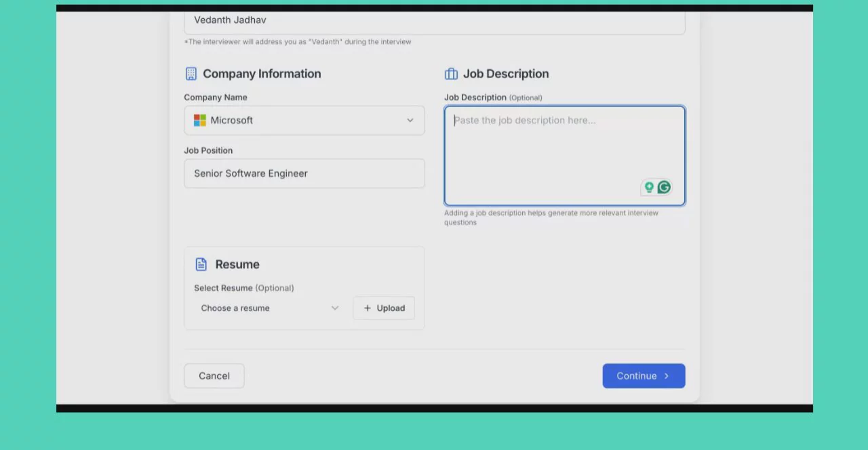Click the Job Position field label
The image size is (868, 450).
[x=208, y=150]
